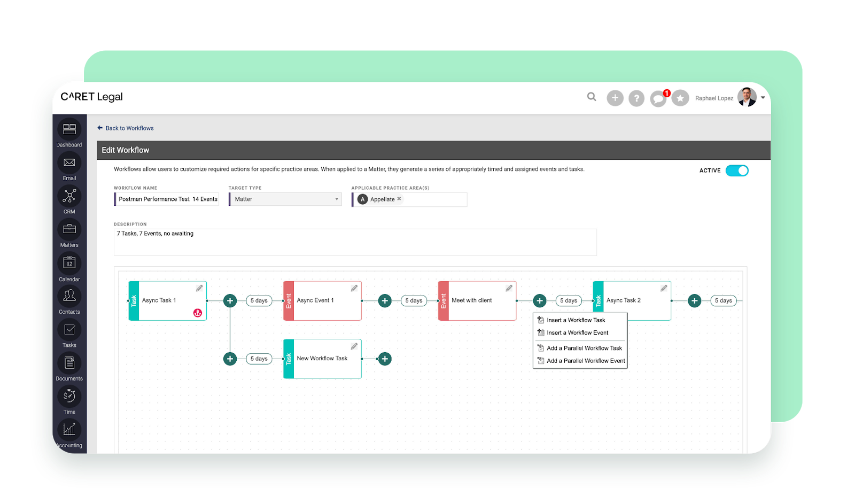
Task: Click the plus after Async Event 1
Action: pyautogui.click(x=385, y=301)
